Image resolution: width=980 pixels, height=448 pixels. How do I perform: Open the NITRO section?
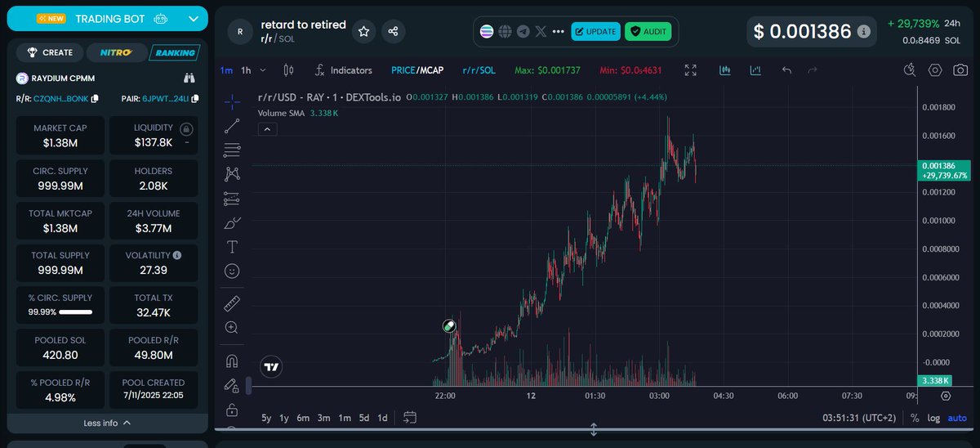pos(115,52)
